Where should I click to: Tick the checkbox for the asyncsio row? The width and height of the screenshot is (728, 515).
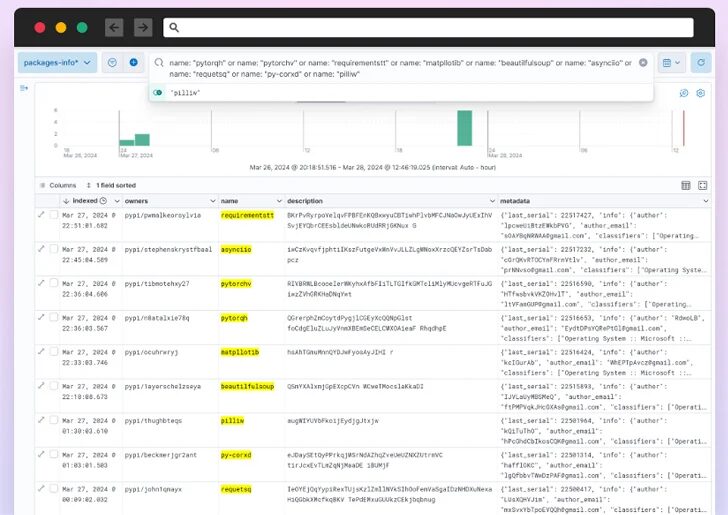[54, 247]
